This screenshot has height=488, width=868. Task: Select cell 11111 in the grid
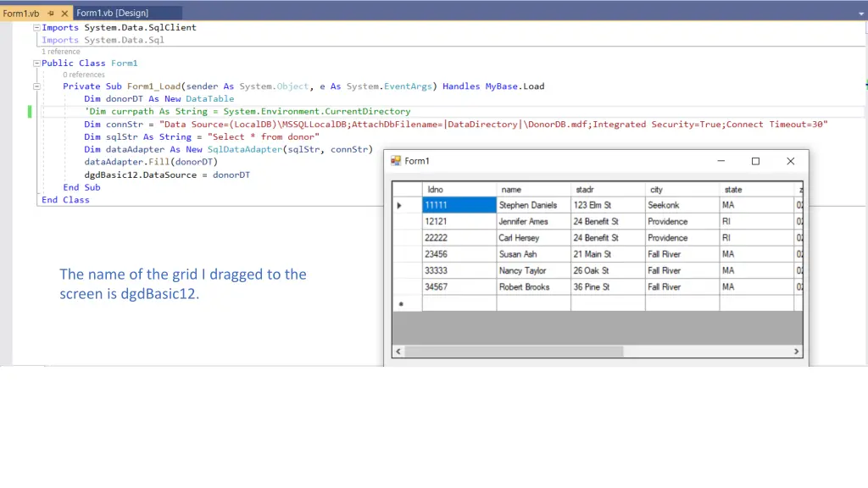[459, 205]
